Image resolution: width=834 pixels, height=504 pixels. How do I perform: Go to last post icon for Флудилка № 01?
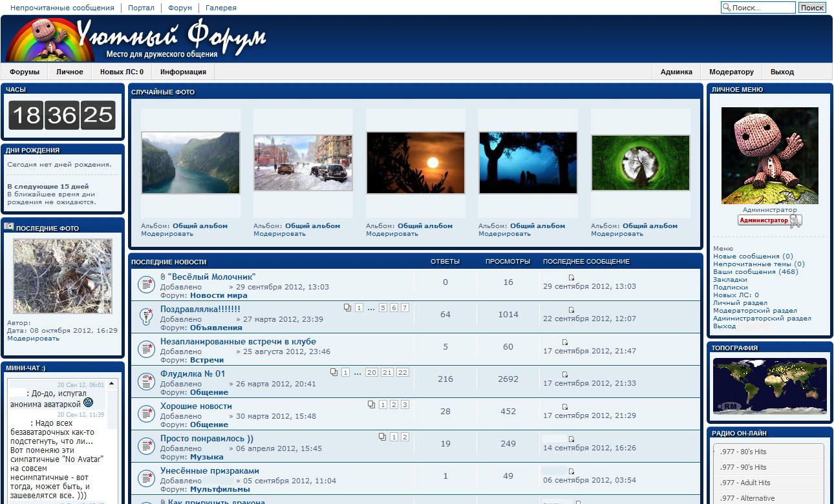564,374
